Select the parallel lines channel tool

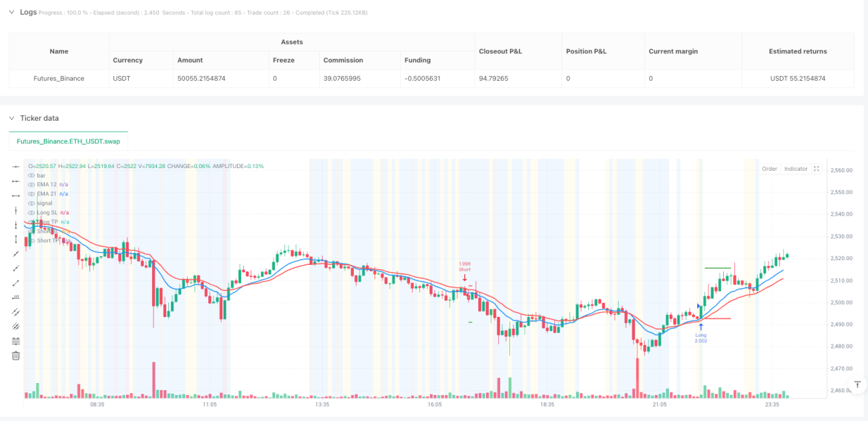(16, 312)
